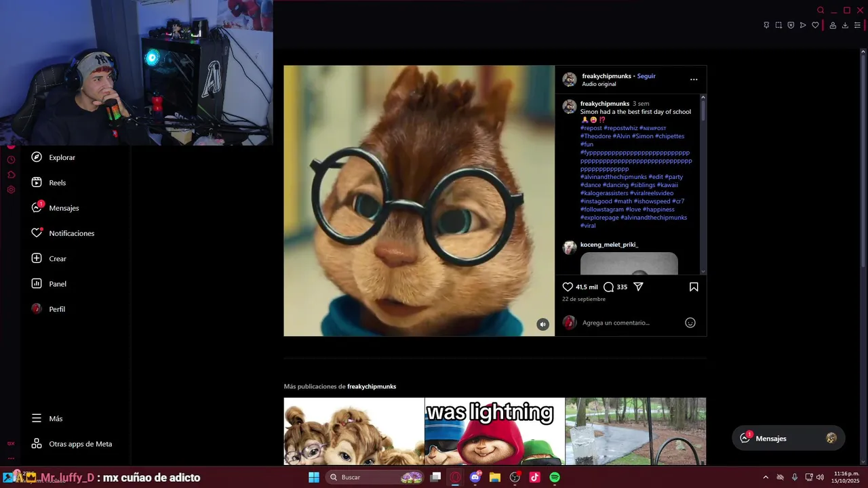Open TikTok from the taskbar
Viewport: 868px width, 488px height.
(x=534, y=477)
